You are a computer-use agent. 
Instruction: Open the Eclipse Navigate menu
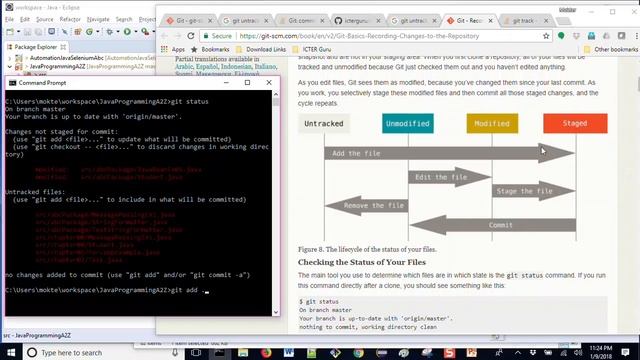pyautogui.click(x=98, y=19)
